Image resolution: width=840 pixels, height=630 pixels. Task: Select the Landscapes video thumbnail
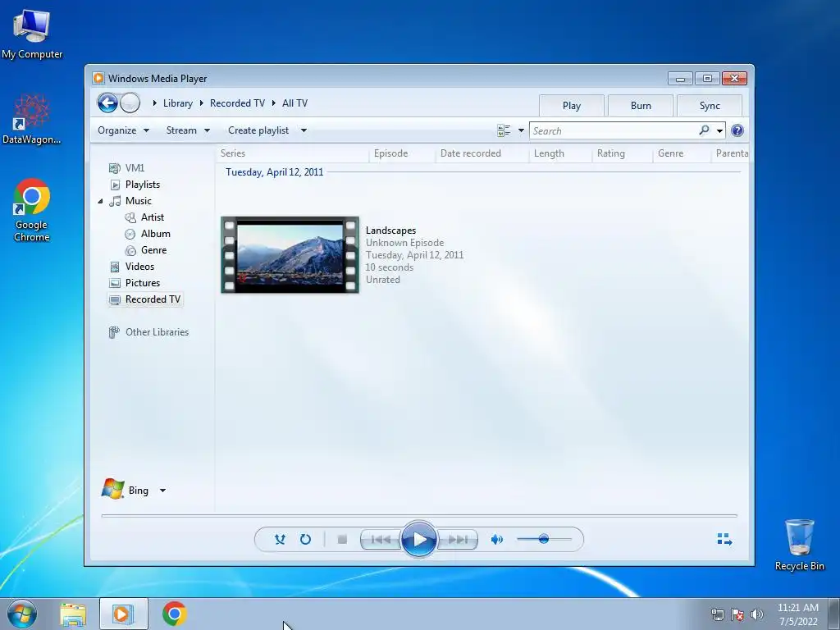290,255
